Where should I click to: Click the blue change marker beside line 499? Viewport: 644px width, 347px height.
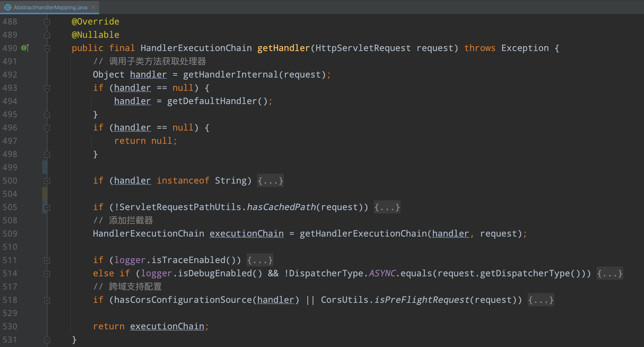44,167
